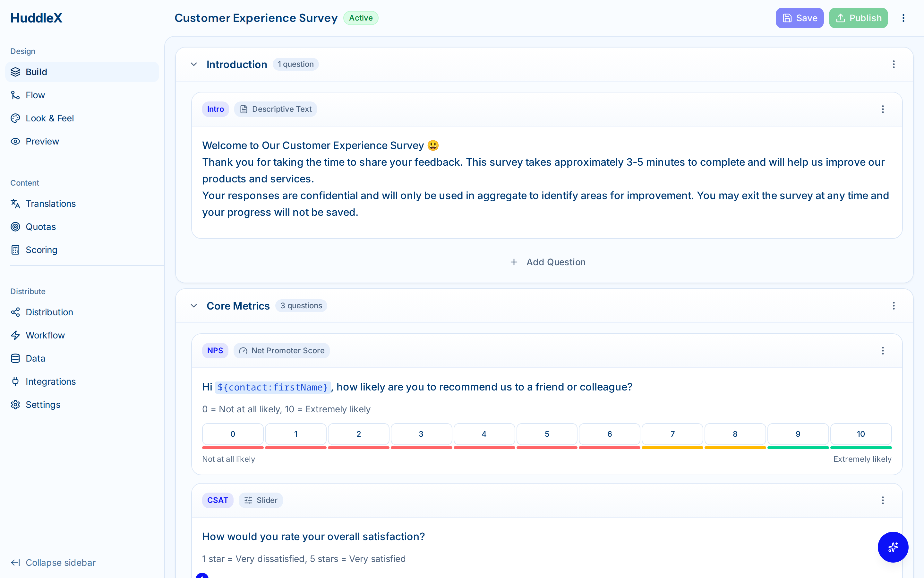The height and width of the screenshot is (578, 924).
Task: Open the AI assistant sparkle button
Action: click(x=893, y=547)
